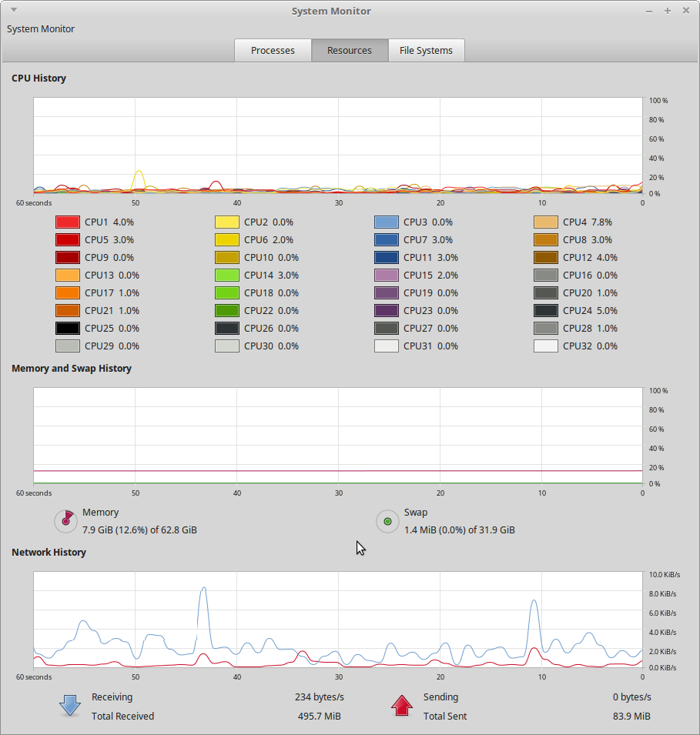Open the CPU17 orange color swatch
The height and width of the screenshot is (735, 700).
(68, 293)
